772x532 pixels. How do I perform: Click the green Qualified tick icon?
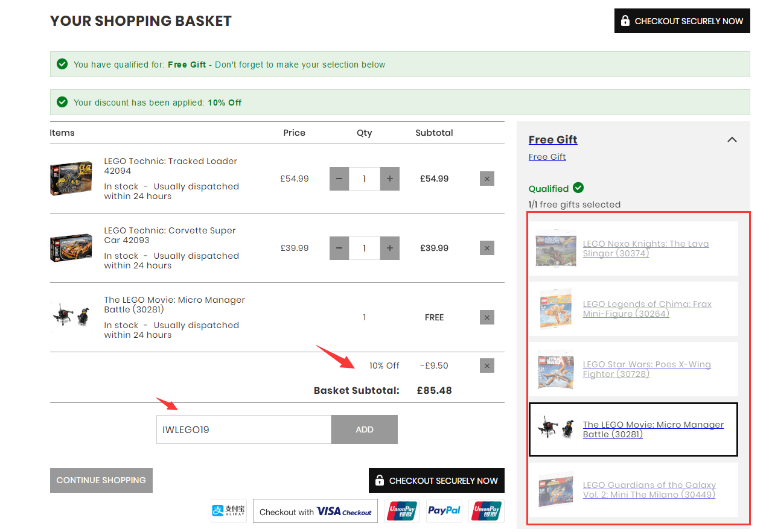point(578,188)
